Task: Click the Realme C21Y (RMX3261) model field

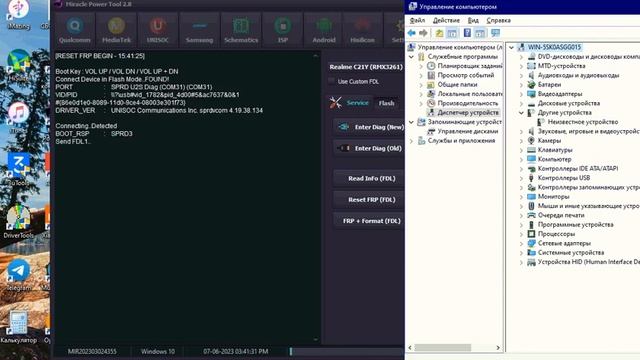Action: (x=366, y=67)
